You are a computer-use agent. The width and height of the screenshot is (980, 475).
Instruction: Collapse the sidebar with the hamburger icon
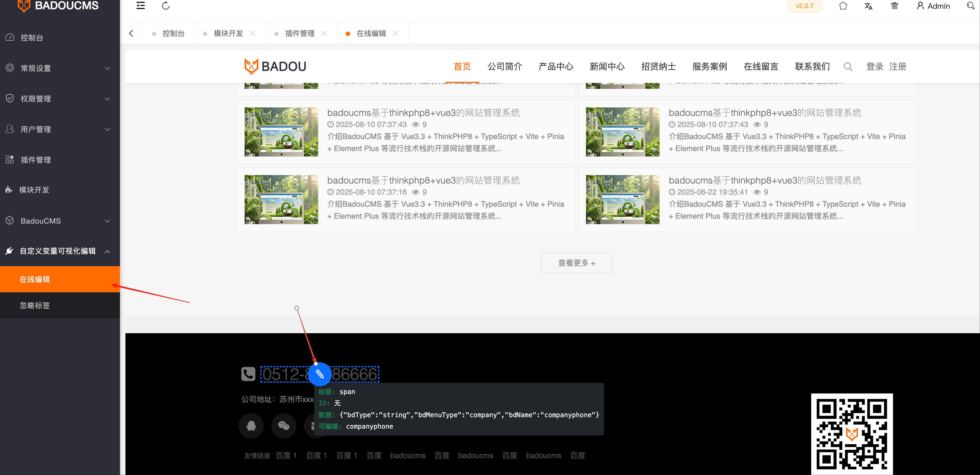[140, 6]
